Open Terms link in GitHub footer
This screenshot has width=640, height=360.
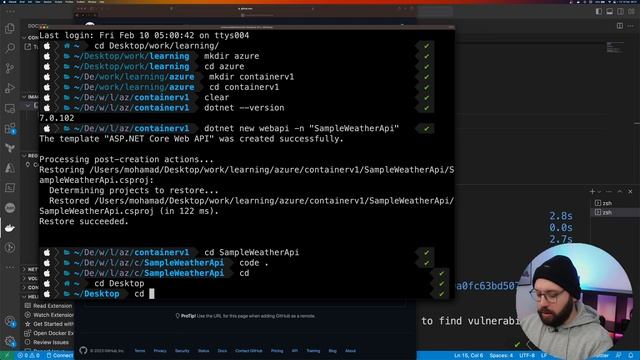(140, 351)
